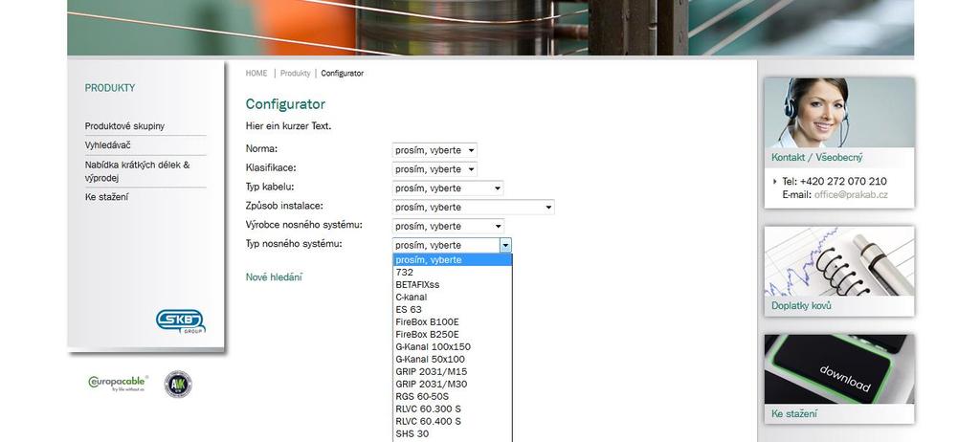Choose G-Kanal 50x100 option
Viewport: 980px width, 442px height.
pos(452,359)
